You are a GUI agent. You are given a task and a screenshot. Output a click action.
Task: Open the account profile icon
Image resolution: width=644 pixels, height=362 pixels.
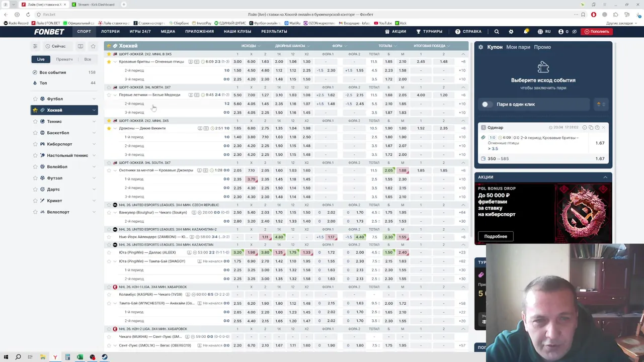[561, 31]
